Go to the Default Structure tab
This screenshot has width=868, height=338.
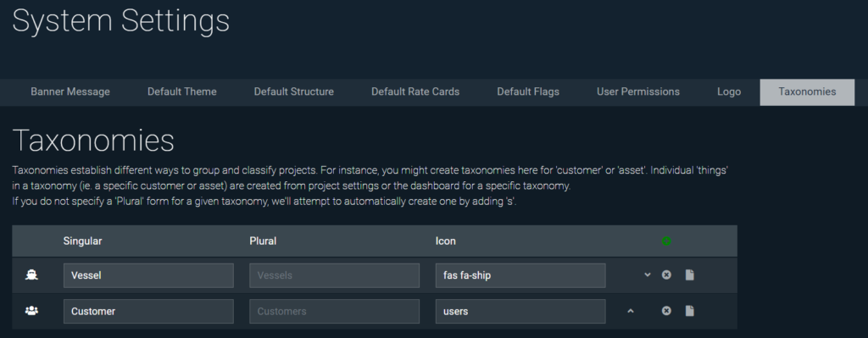point(294,91)
